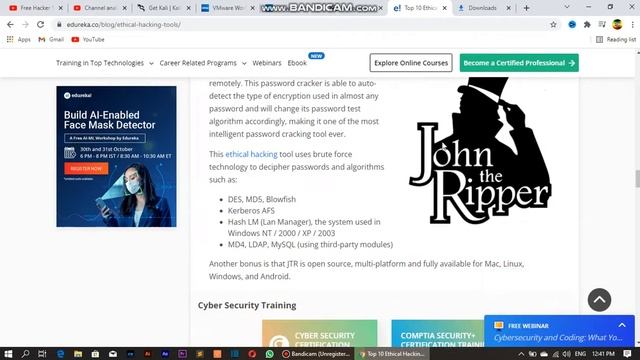640x360 pixels.
Task: Open Chrome's three-dot menu
Action: (x=632, y=24)
